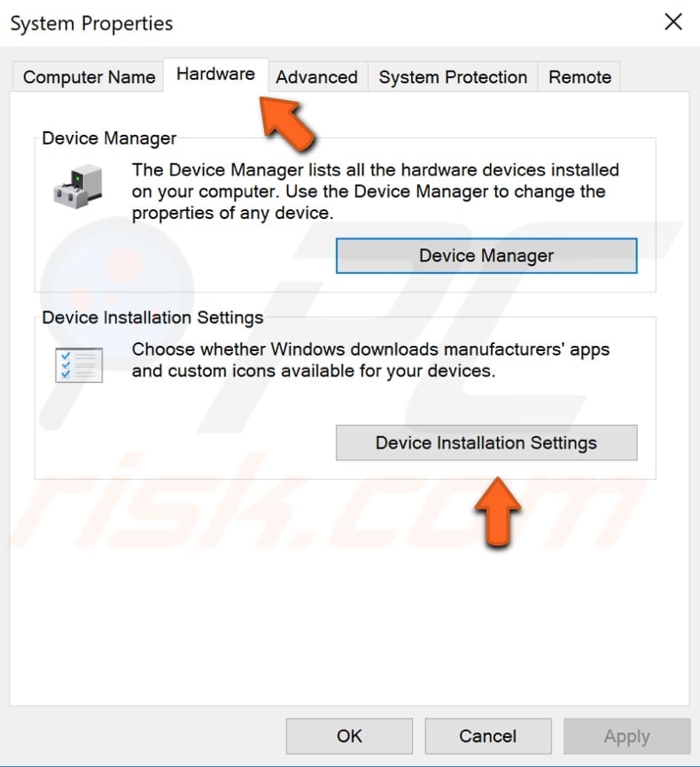Click the Device Installation Settings group label

click(x=152, y=317)
